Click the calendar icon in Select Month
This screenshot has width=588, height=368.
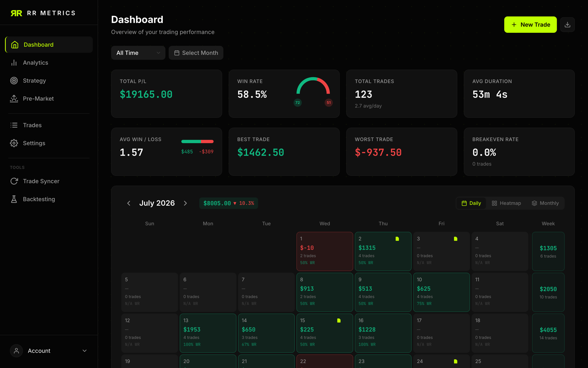coord(177,53)
